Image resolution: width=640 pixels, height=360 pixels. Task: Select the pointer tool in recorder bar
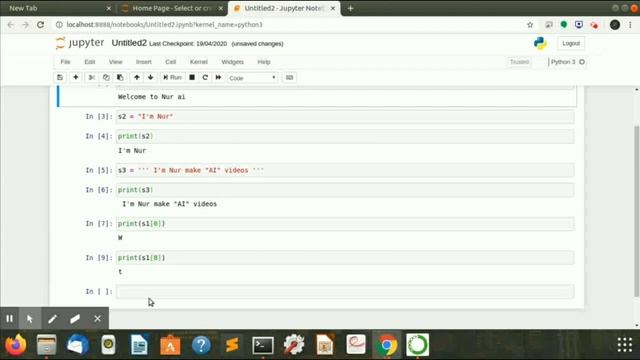pos(30,318)
